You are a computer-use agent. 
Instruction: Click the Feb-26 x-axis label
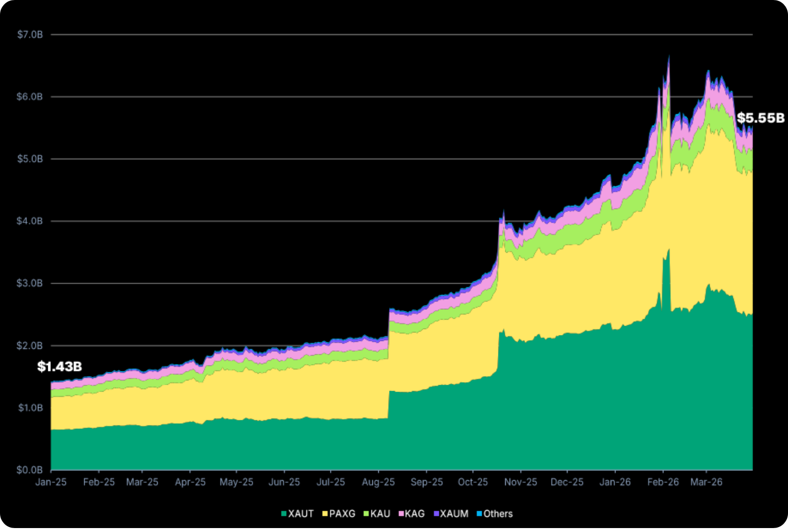tap(663, 482)
